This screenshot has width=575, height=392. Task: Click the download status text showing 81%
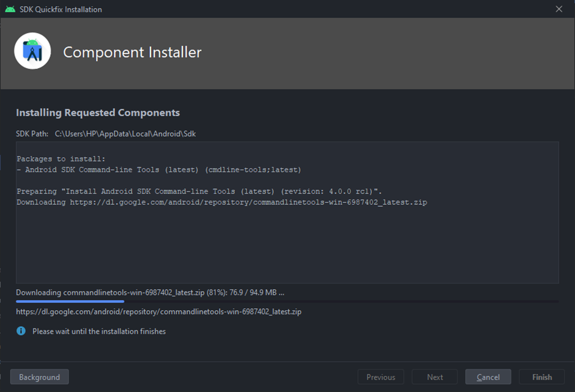click(150, 293)
